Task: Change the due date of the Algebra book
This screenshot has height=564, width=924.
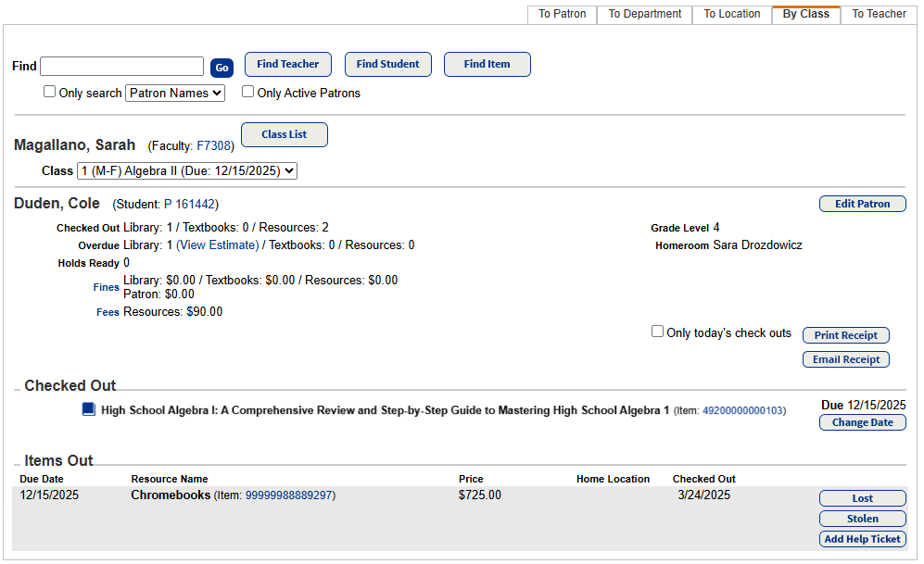Action: pyautogui.click(x=862, y=422)
